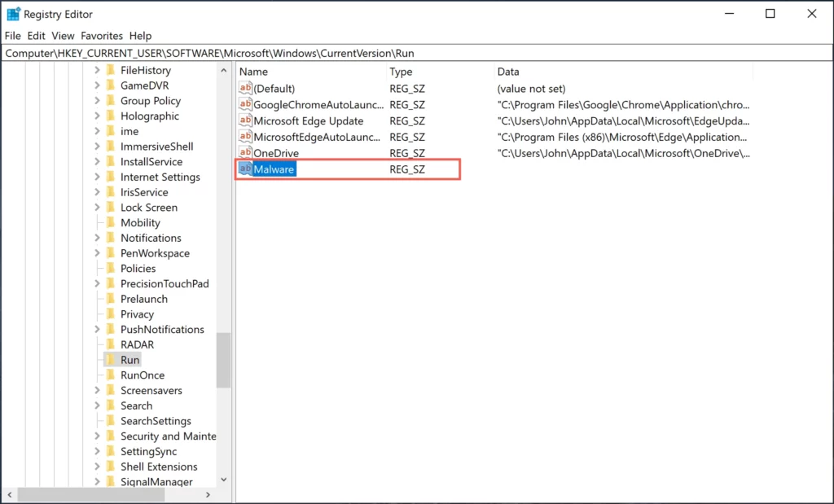The width and height of the screenshot is (834, 504).
Task: Open the Edit menu
Action: (35, 36)
